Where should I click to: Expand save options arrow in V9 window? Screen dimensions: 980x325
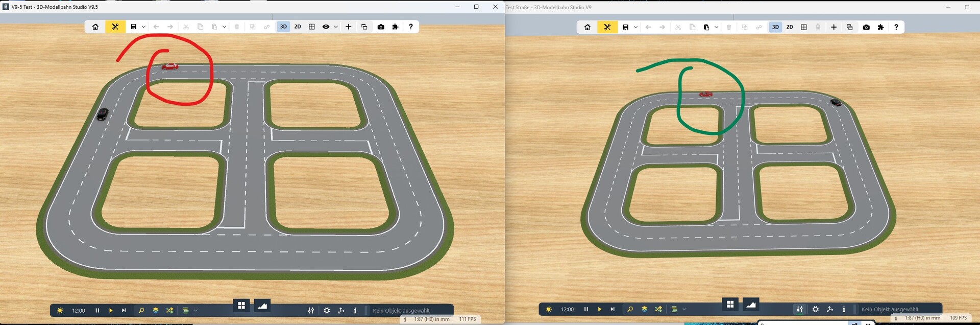point(636,27)
